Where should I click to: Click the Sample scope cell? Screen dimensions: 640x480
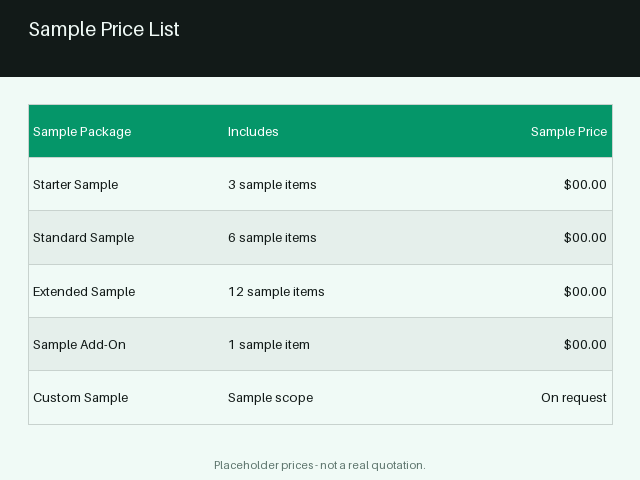[x=271, y=398]
